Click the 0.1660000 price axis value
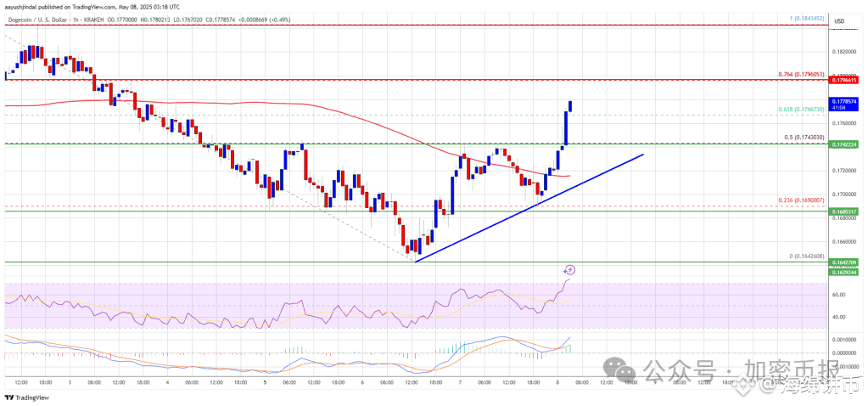The width and height of the screenshot is (868, 406). click(843, 242)
